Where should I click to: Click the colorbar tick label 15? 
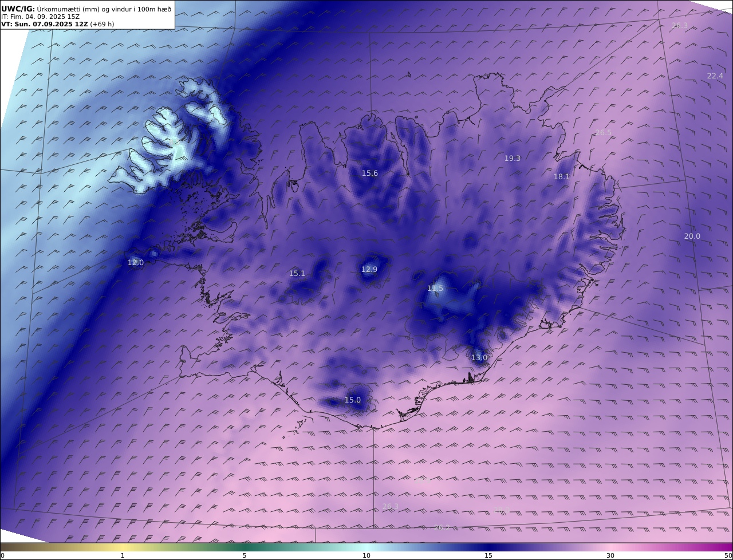click(x=488, y=555)
